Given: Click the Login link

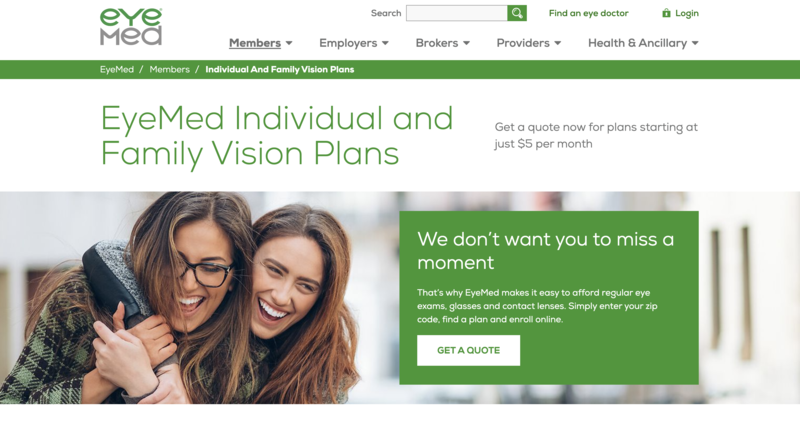Looking at the screenshot, I should (687, 13).
